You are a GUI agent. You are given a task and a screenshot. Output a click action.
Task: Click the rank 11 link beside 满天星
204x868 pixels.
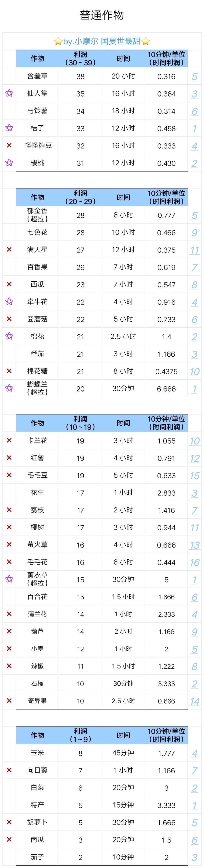point(195,250)
